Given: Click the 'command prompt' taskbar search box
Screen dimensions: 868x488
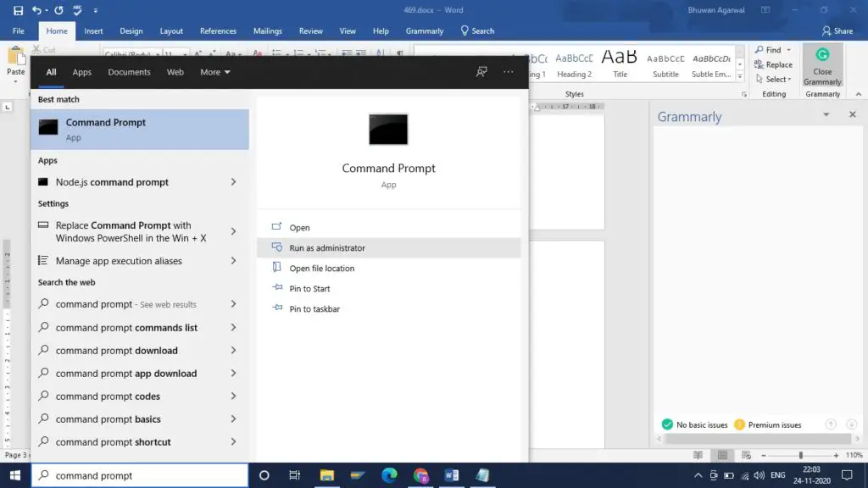Looking at the screenshot, I should click(x=140, y=475).
